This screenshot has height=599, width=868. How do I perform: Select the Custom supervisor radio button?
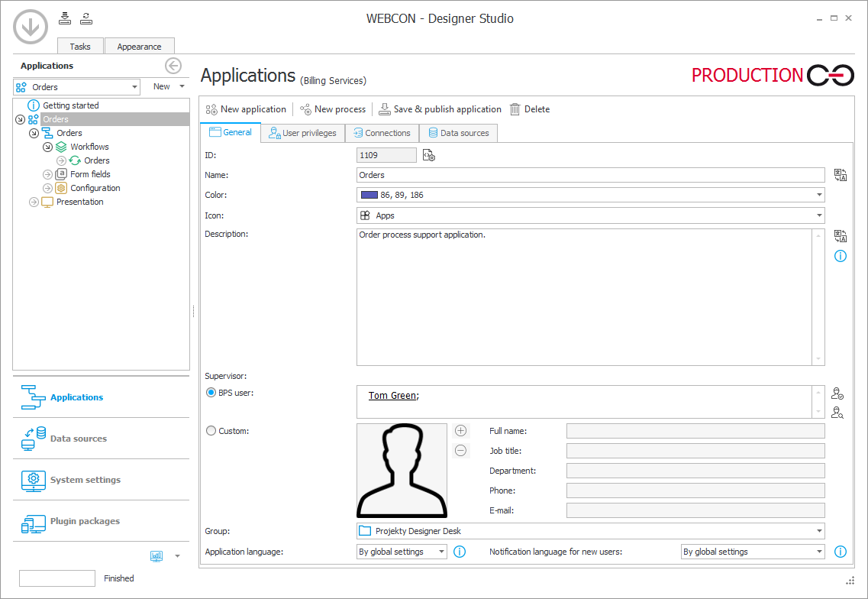211,431
